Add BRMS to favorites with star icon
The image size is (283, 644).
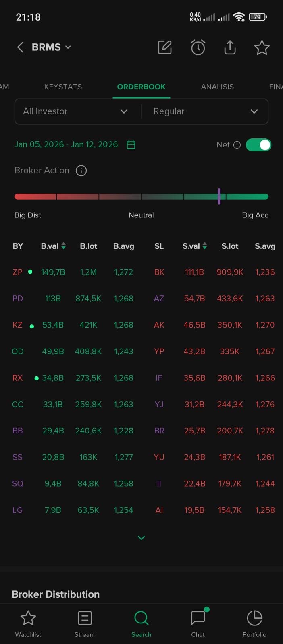pos(262,47)
